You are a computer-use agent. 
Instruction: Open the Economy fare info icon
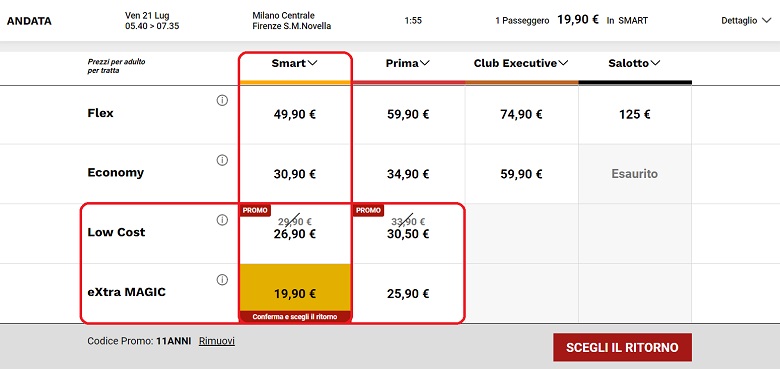click(x=222, y=160)
